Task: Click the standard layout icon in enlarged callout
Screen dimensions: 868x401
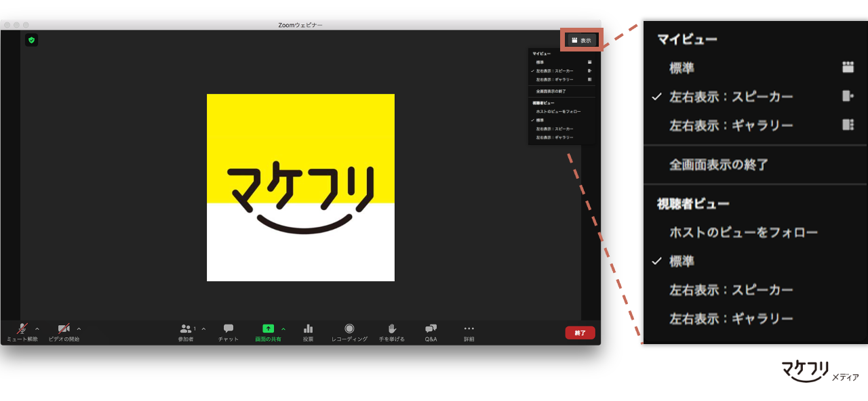Action: pyautogui.click(x=848, y=67)
